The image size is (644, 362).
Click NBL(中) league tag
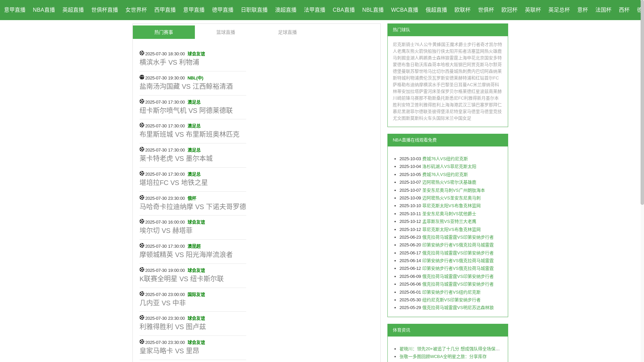tap(195, 78)
